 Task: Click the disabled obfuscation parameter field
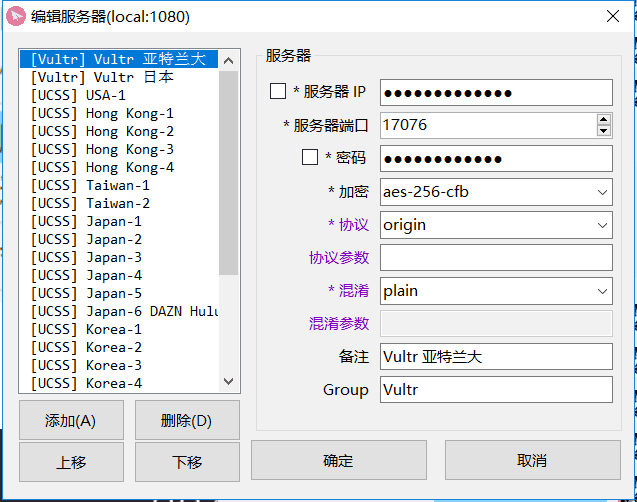click(x=496, y=324)
